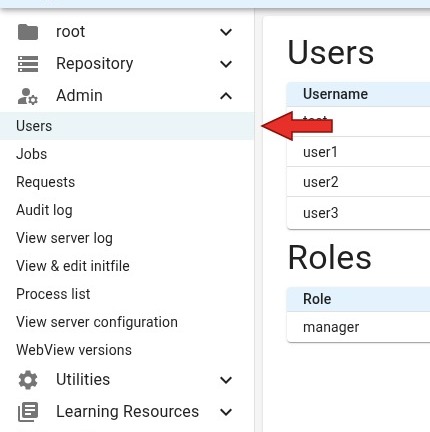Select the manager role row
Viewport: 430px width, 432px height.
click(358, 327)
